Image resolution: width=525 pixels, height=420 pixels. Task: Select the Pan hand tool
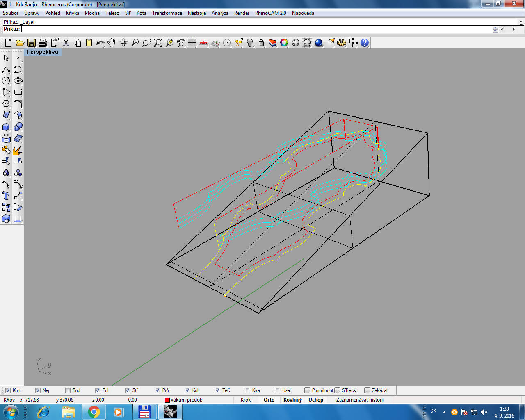point(112,43)
